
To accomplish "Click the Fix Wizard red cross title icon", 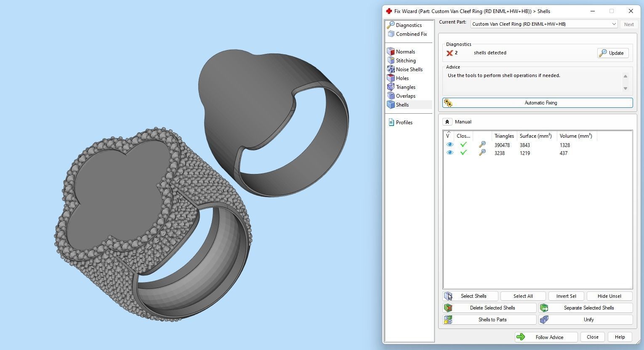I will [389, 11].
